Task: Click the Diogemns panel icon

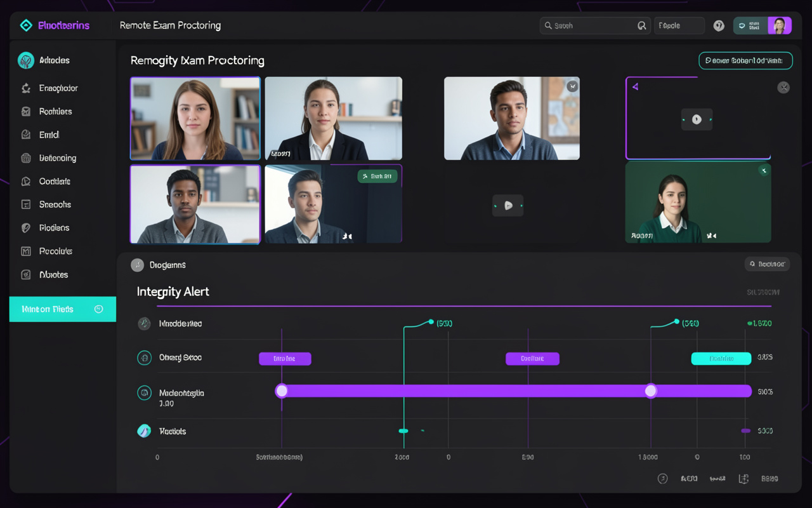Action: (137, 265)
